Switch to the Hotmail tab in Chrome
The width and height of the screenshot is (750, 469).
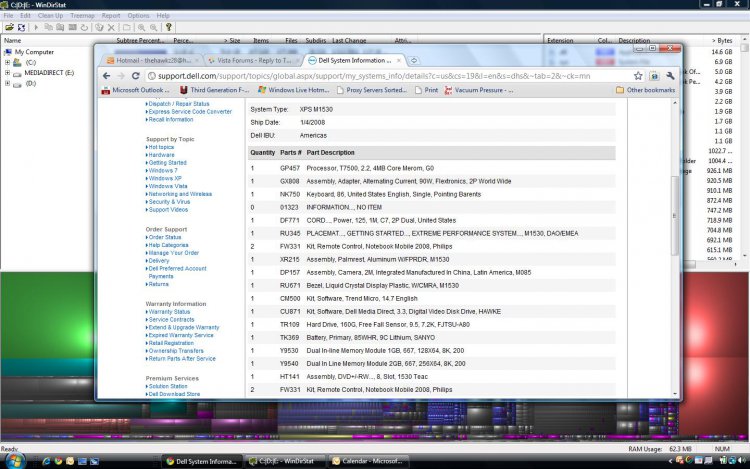[x=152, y=61]
